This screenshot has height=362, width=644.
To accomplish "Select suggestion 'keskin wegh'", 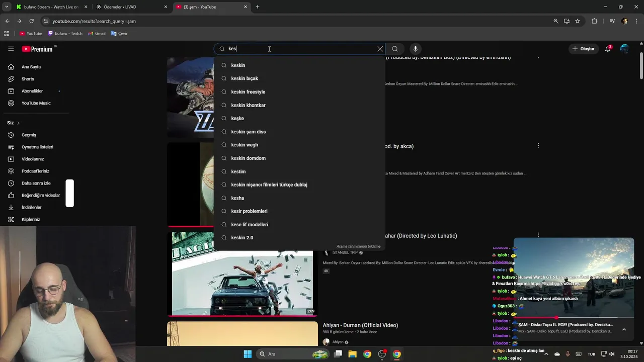I will [299, 145].
